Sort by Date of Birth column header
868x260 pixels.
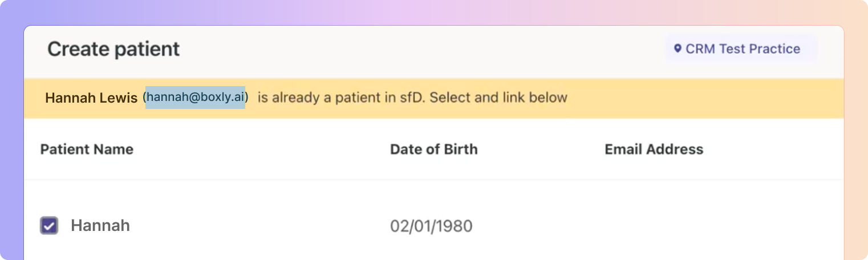(433, 149)
